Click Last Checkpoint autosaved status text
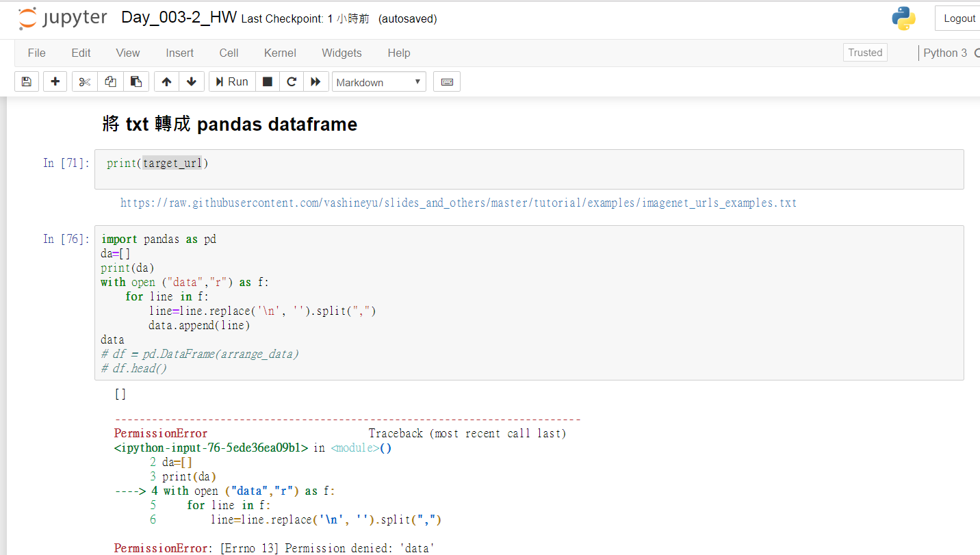 coord(339,19)
